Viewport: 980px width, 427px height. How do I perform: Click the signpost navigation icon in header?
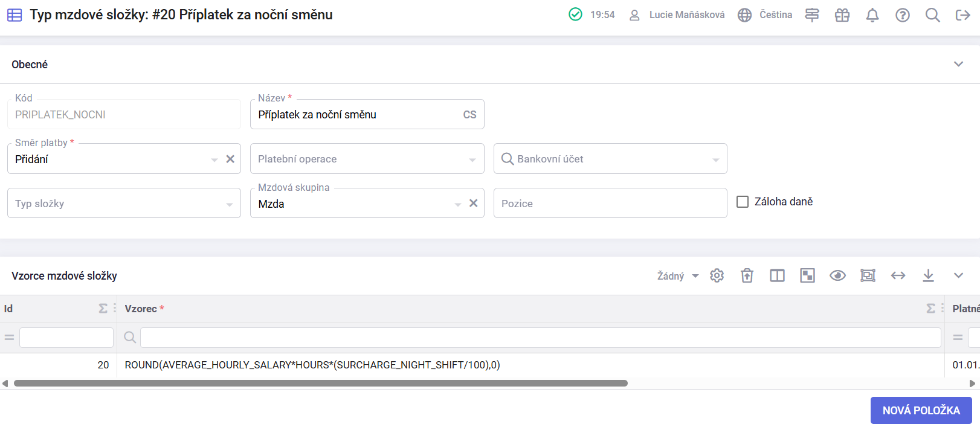(x=812, y=15)
